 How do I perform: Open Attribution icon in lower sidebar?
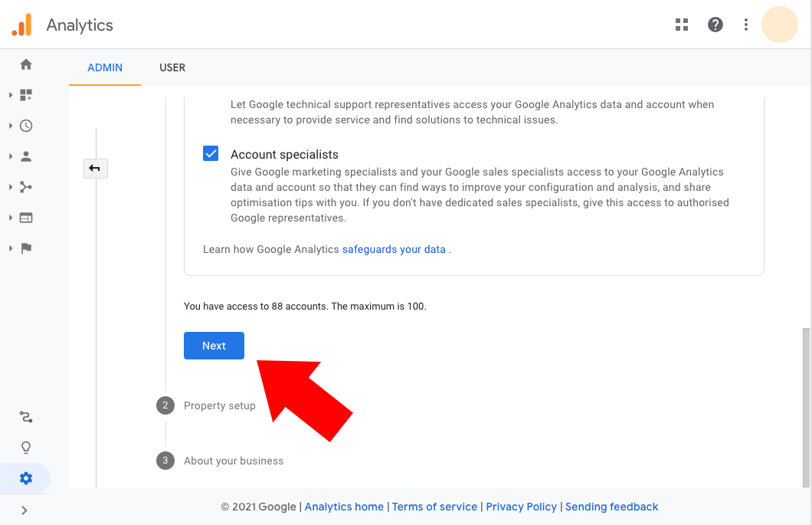tap(26, 417)
